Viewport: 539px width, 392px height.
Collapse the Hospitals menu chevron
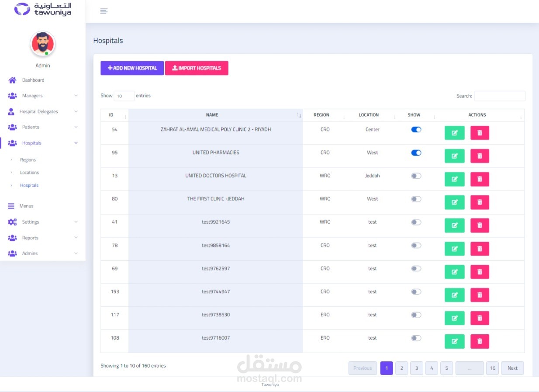tap(76, 143)
